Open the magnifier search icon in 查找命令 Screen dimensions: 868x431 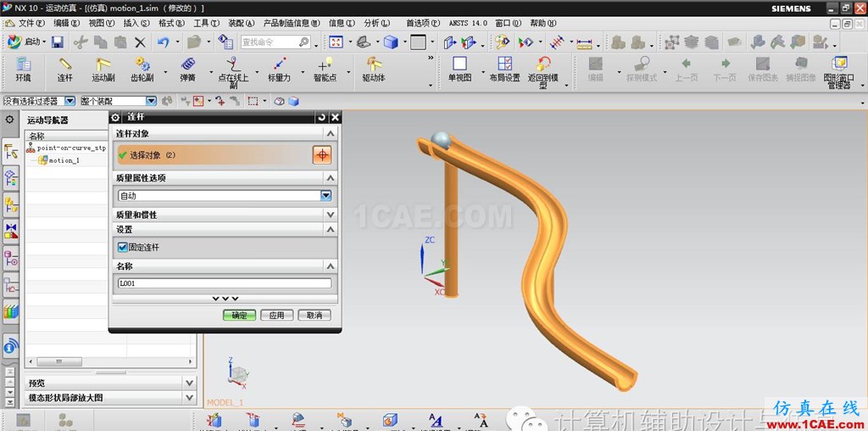[304, 42]
